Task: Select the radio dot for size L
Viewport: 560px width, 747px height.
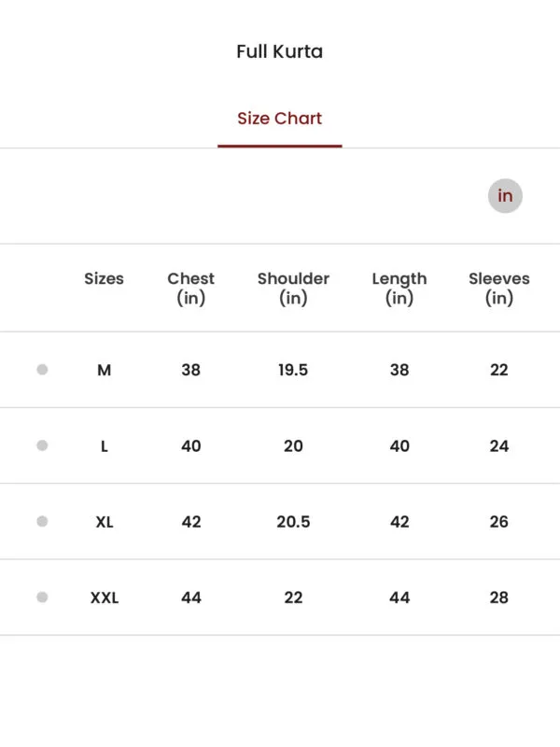Action: coord(42,445)
